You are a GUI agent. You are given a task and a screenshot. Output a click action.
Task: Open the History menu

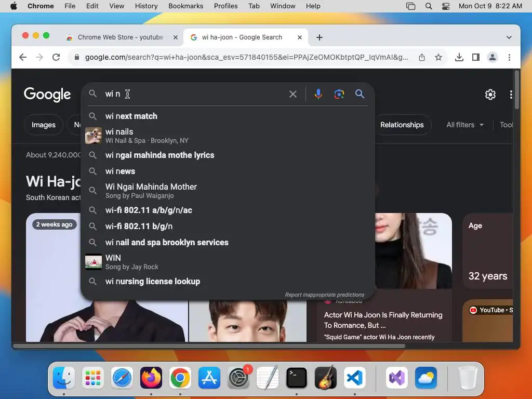146,6
